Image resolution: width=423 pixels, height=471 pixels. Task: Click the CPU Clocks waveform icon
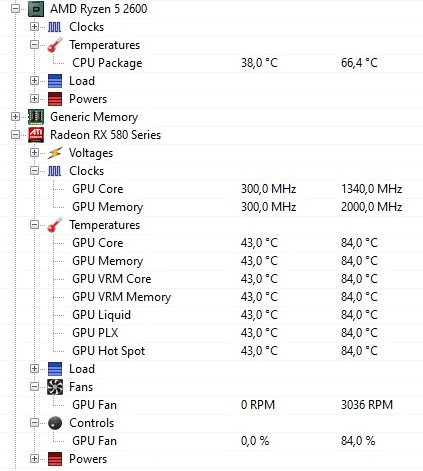(x=55, y=27)
